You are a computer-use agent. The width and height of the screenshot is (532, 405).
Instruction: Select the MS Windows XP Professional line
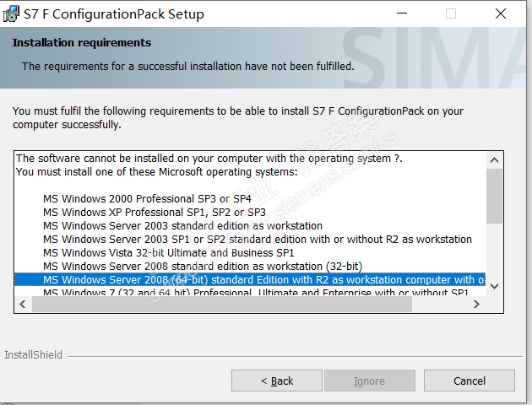[x=155, y=212]
